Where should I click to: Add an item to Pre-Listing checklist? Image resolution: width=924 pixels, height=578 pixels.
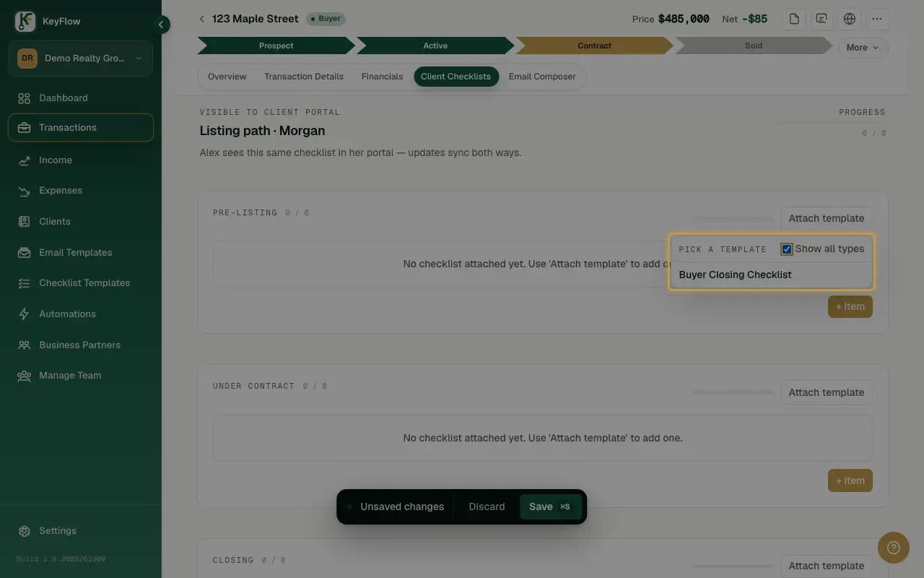[x=850, y=306]
